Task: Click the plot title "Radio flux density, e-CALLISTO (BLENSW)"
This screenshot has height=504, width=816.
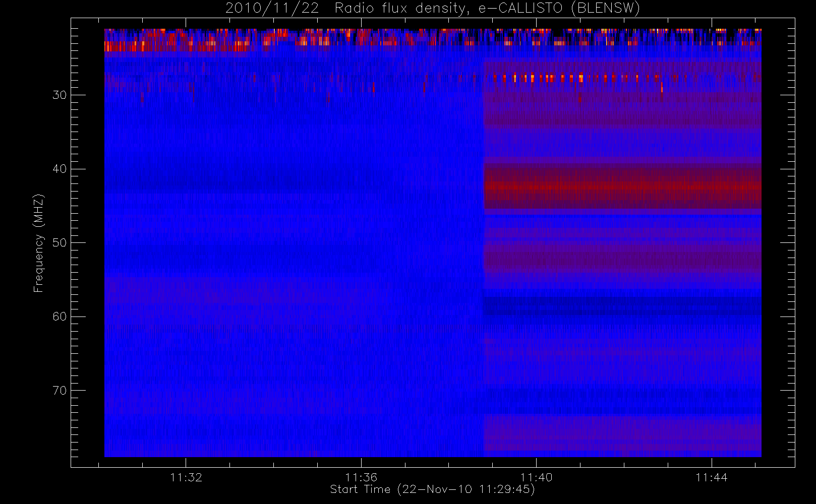Action: point(487,9)
